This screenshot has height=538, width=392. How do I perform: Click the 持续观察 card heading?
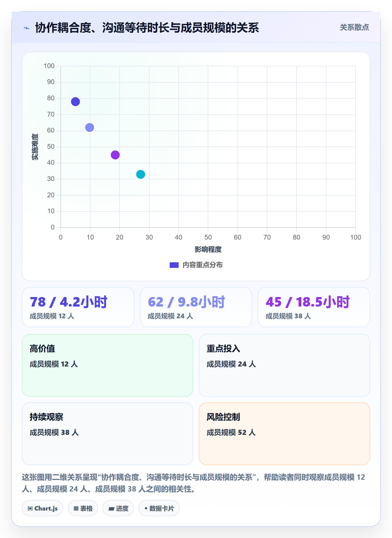(x=46, y=417)
